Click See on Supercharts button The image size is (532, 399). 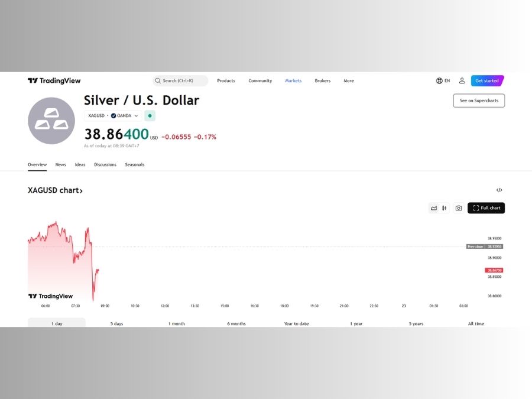pos(479,100)
